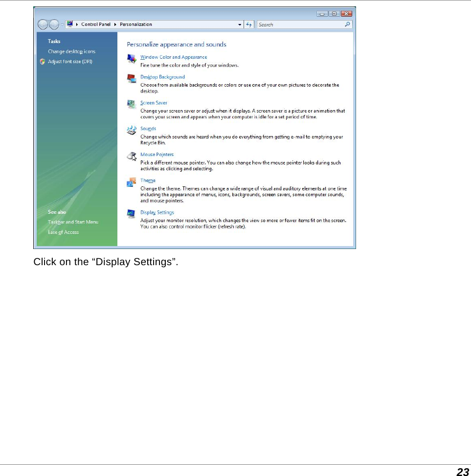Viewport: 471px width, 476px height.
Task: Click the Window Color and Appearance icon
Action: (x=131, y=59)
